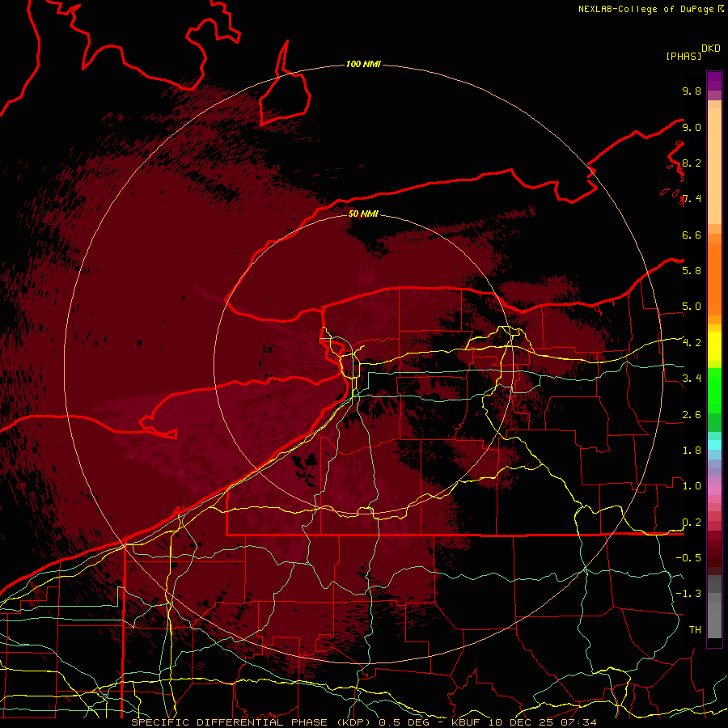Click the 50 NMI range ring label
The width and height of the screenshot is (728, 728).
point(363,214)
